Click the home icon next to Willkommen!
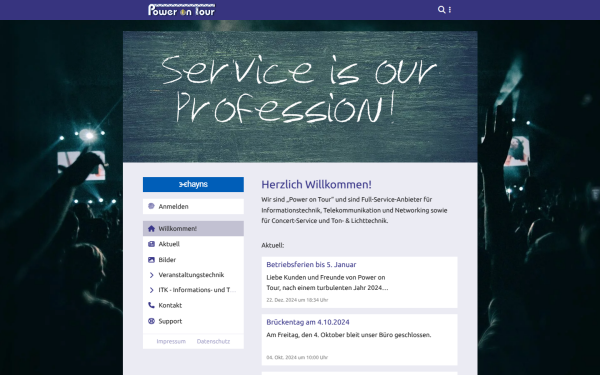Viewport: 600px width, 375px height. [151, 229]
